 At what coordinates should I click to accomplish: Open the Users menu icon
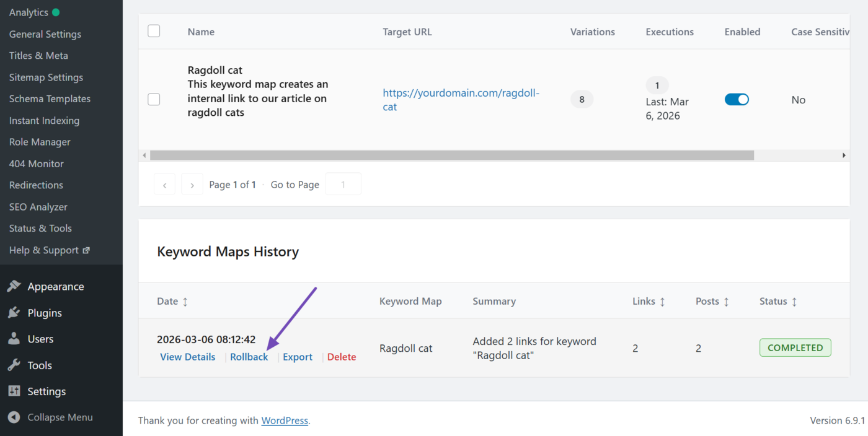(x=14, y=339)
